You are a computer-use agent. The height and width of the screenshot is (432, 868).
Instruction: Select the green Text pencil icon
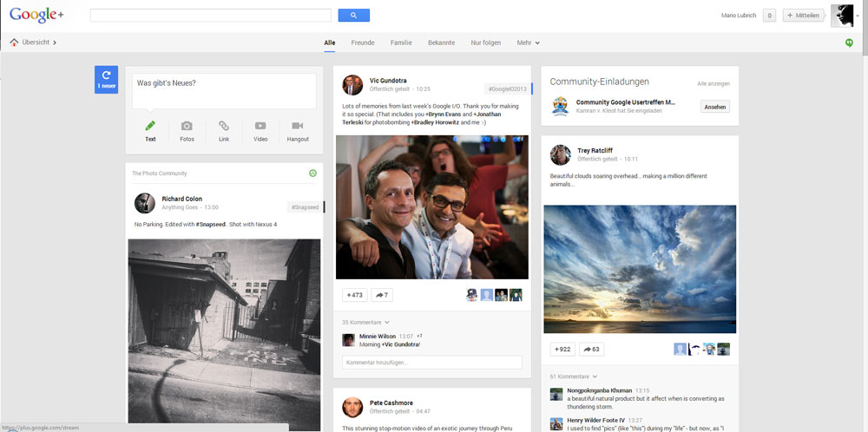point(150,127)
